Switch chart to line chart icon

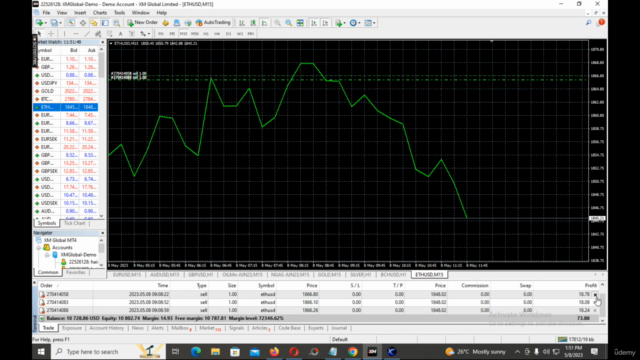(x=264, y=22)
